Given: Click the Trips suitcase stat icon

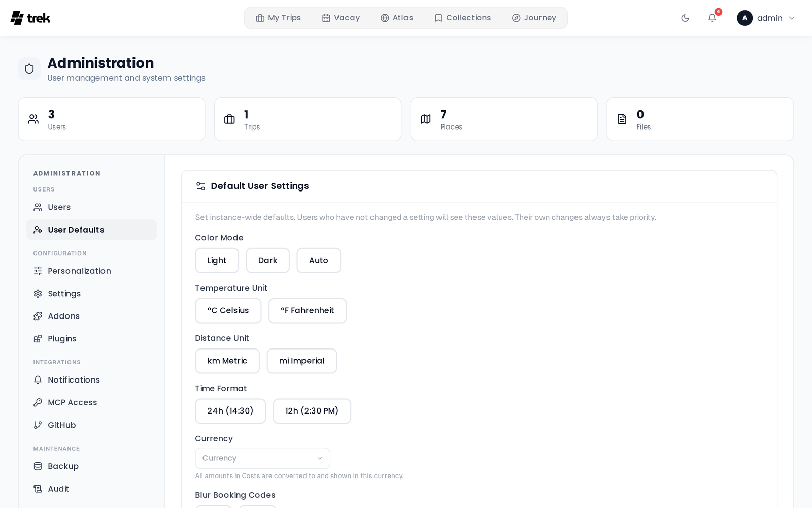Looking at the screenshot, I should click(x=229, y=119).
